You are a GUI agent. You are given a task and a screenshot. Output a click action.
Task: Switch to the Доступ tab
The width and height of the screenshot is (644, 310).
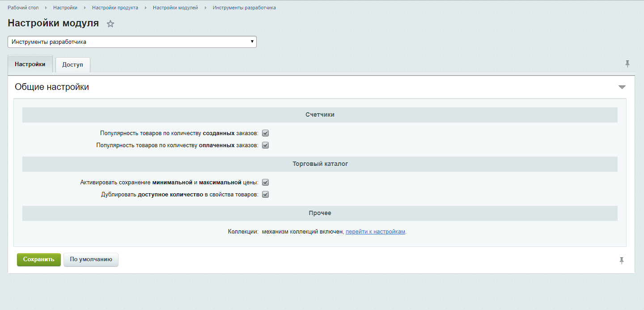point(72,65)
